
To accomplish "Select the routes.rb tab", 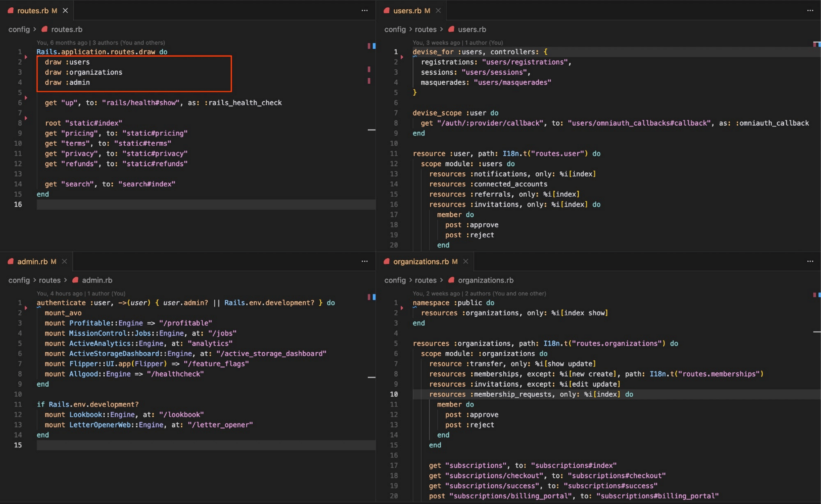I will click(32, 11).
